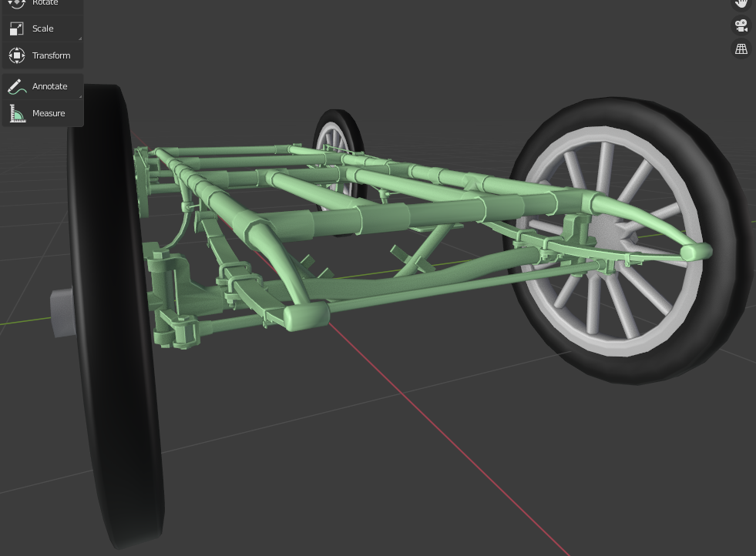Select the Rotate tool

(42, 5)
